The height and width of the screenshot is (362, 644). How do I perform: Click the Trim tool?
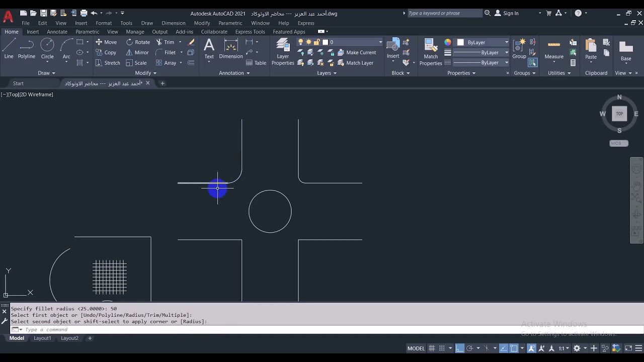point(165,42)
